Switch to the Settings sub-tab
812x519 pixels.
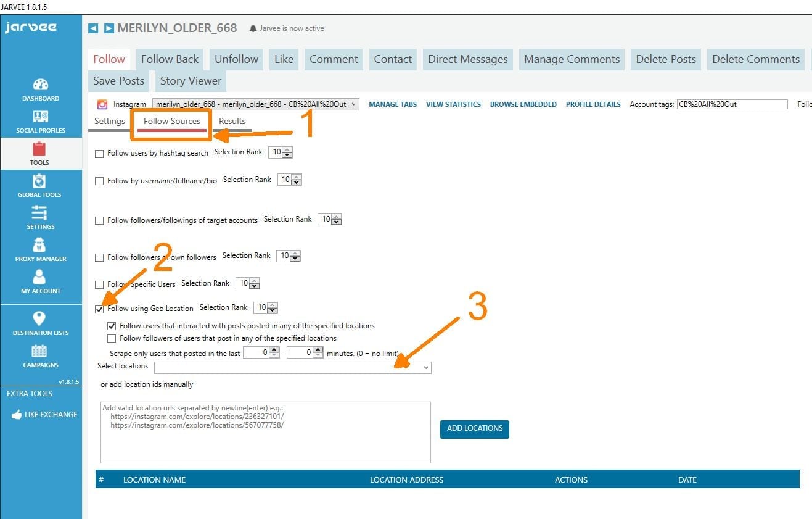[110, 122]
